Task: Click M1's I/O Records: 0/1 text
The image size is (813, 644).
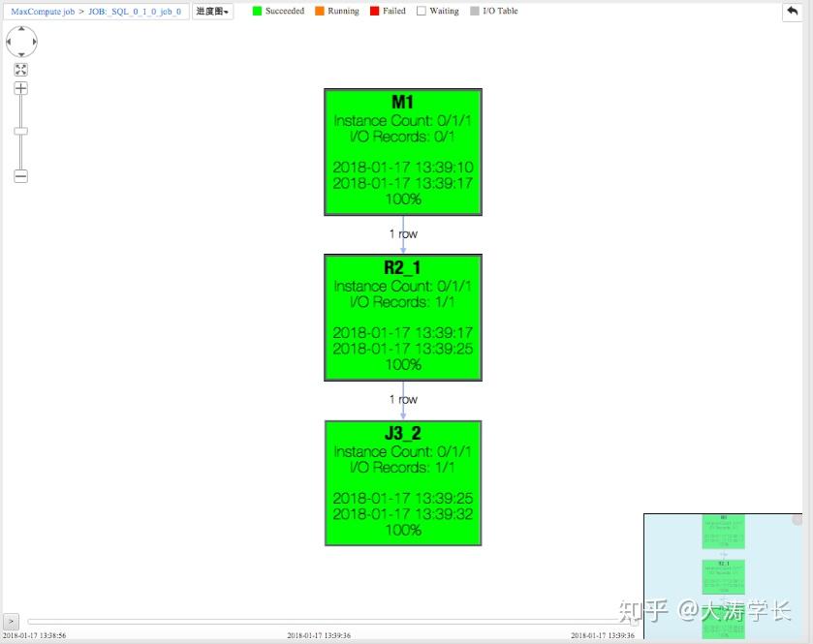Action: pos(402,137)
